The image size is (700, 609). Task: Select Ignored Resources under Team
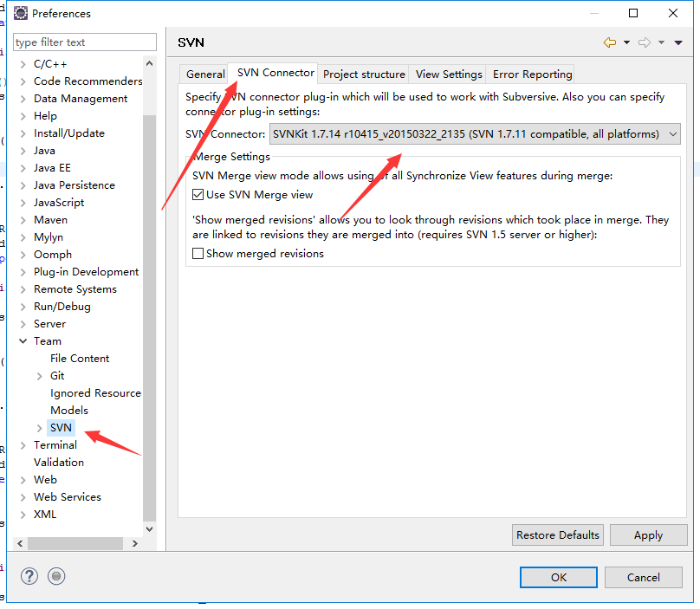[95, 393]
